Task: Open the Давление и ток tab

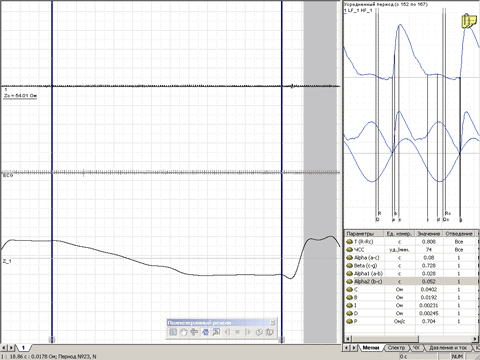Action: point(447,348)
